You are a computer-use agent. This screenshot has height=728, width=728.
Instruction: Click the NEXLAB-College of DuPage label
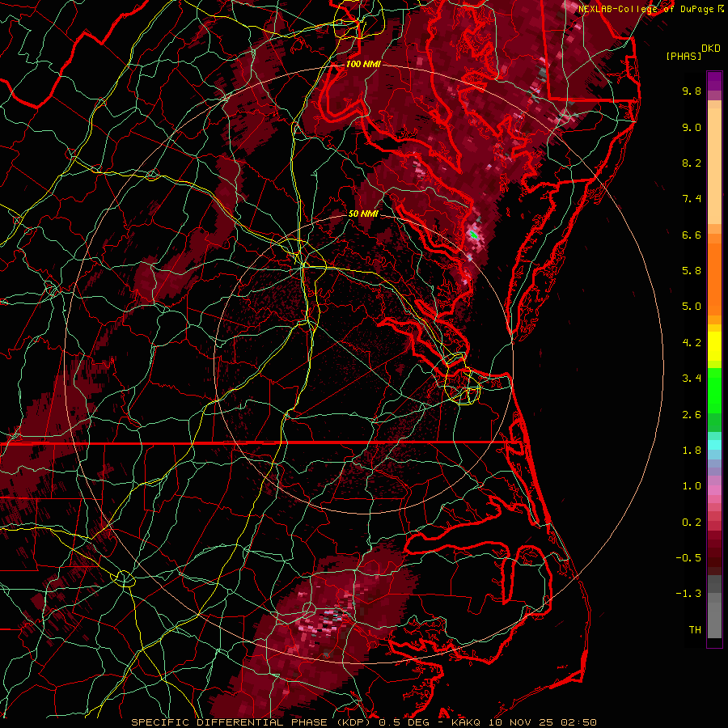(645, 9)
